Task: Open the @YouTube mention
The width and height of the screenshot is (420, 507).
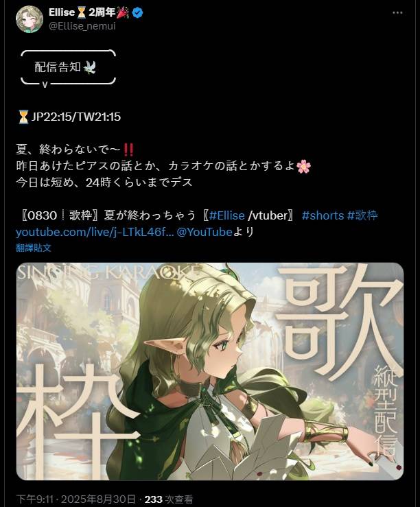Action: [205, 232]
